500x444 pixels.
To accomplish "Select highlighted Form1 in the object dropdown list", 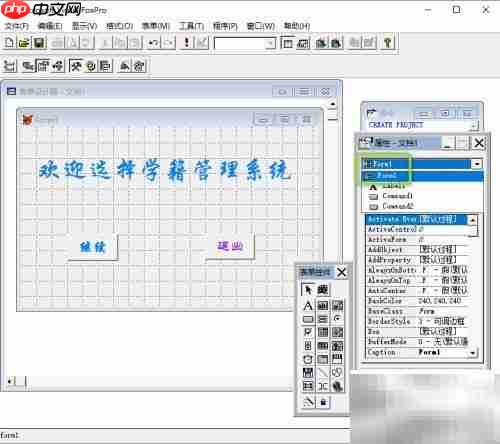I will tap(422, 175).
